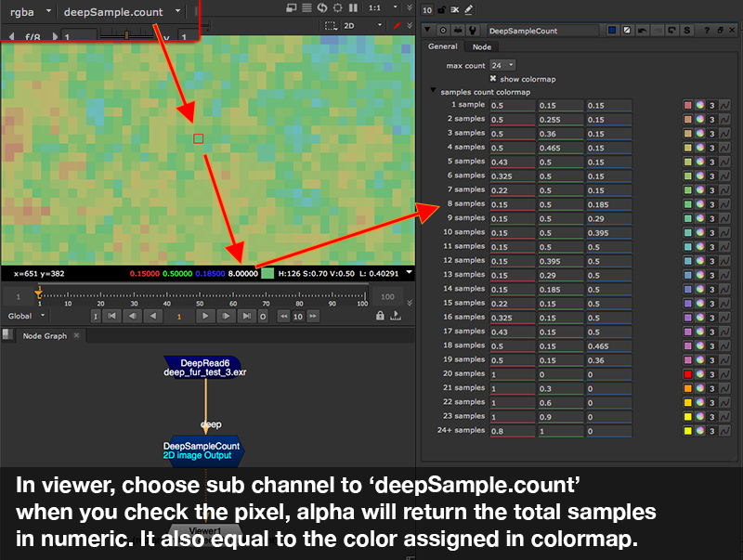
Task: Click the lock icon in properties toolbar
Action: (x=442, y=9)
